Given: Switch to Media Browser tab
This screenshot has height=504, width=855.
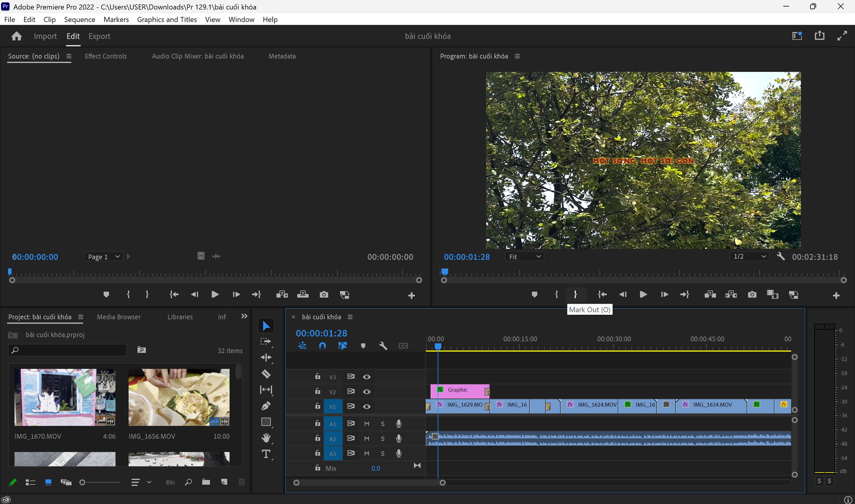Looking at the screenshot, I should [118, 317].
